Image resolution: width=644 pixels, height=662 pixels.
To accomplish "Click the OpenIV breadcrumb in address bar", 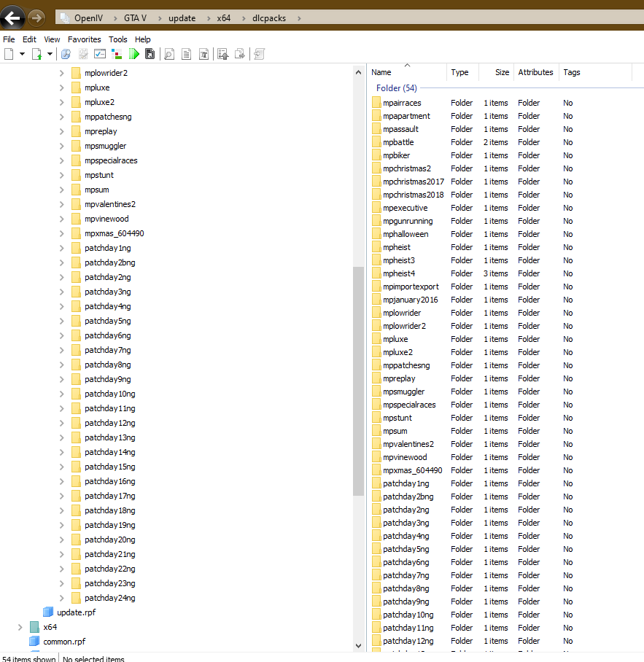I will pyautogui.click(x=88, y=18).
